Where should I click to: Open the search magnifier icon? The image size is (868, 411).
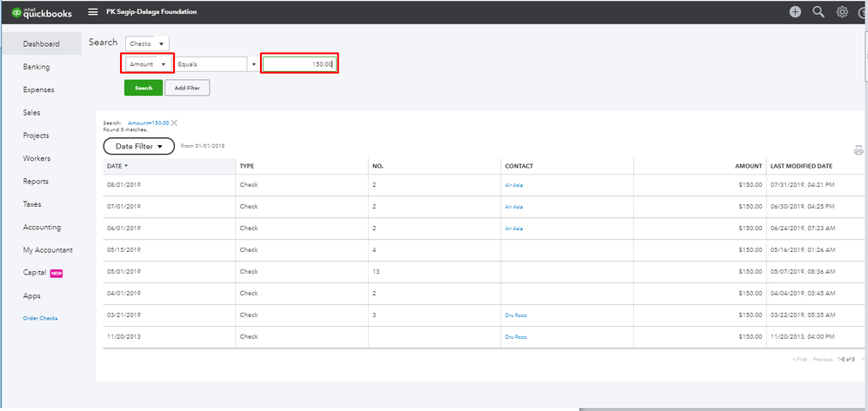click(818, 12)
